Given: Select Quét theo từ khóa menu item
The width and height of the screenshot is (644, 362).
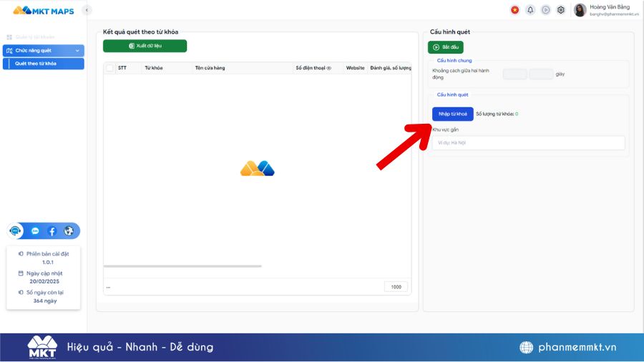Looking at the screenshot, I should pos(44,64).
